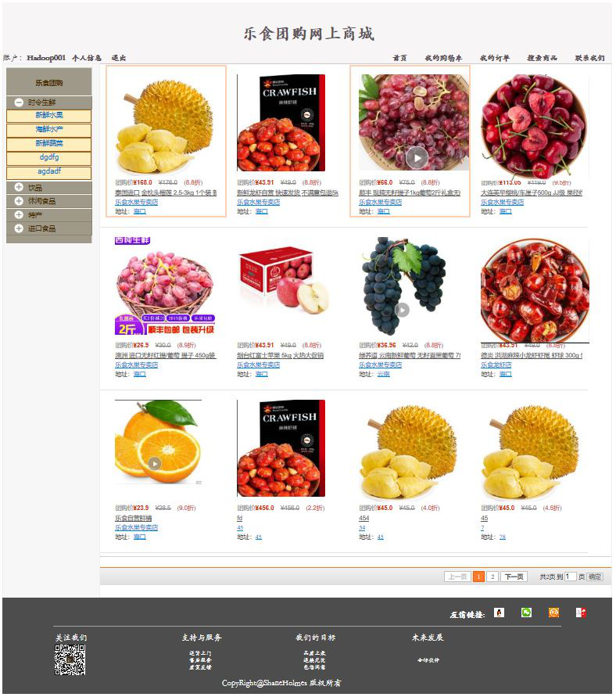Play the video on the orange product image

(155, 464)
